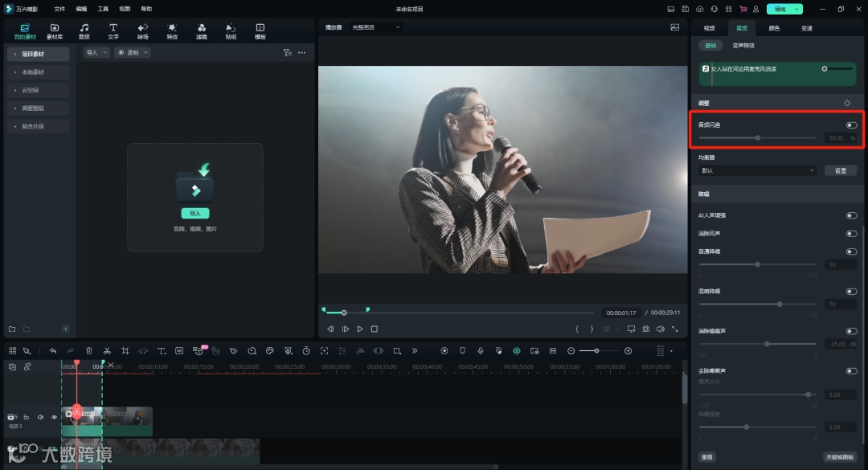Switch to the 变速 speed tab
The height and width of the screenshot is (470, 868).
(x=807, y=28)
